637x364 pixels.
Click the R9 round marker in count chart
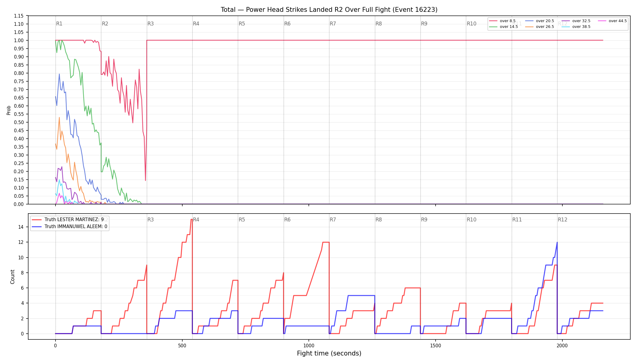[424, 220]
